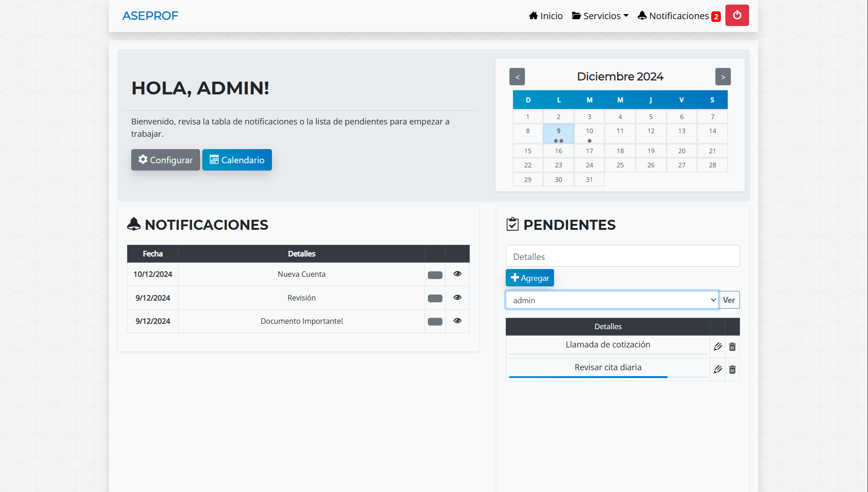
Task: Open the Calendario view
Action: 237,160
